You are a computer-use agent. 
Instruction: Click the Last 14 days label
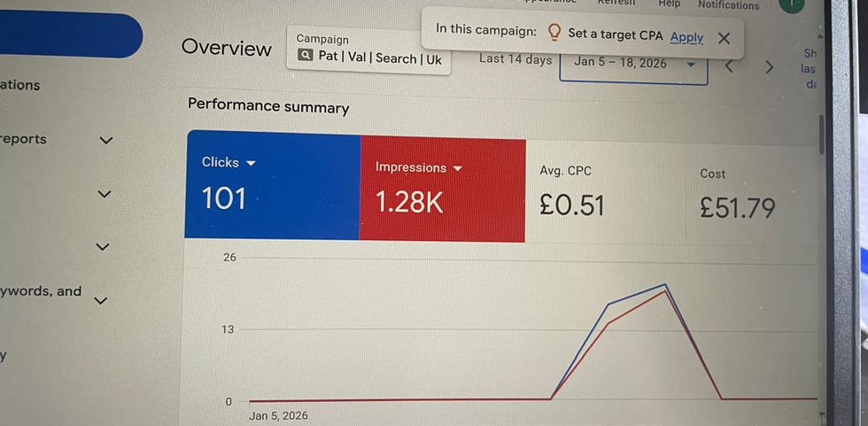(x=515, y=59)
